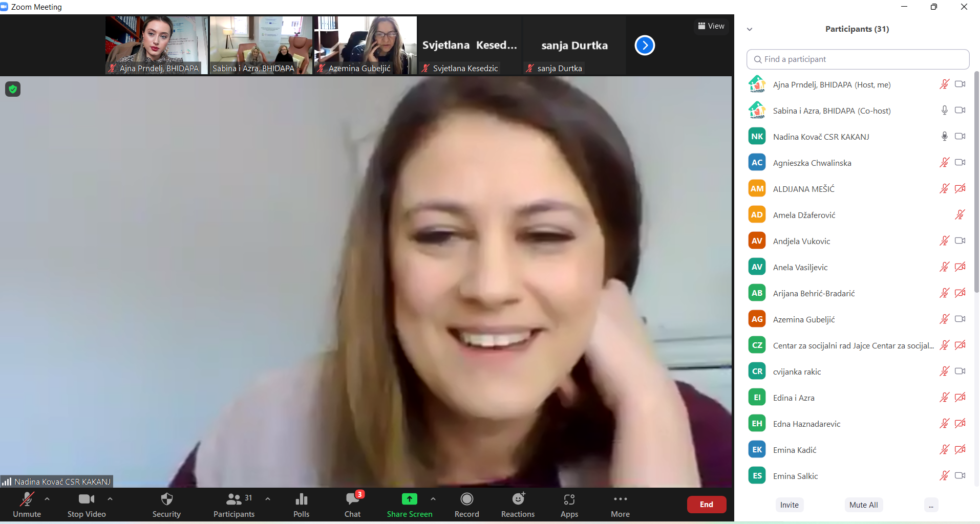Toggle Nadina Kovač's microphone in the participant list
Image resolution: width=980 pixels, height=524 pixels.
(x=944, y=137)
